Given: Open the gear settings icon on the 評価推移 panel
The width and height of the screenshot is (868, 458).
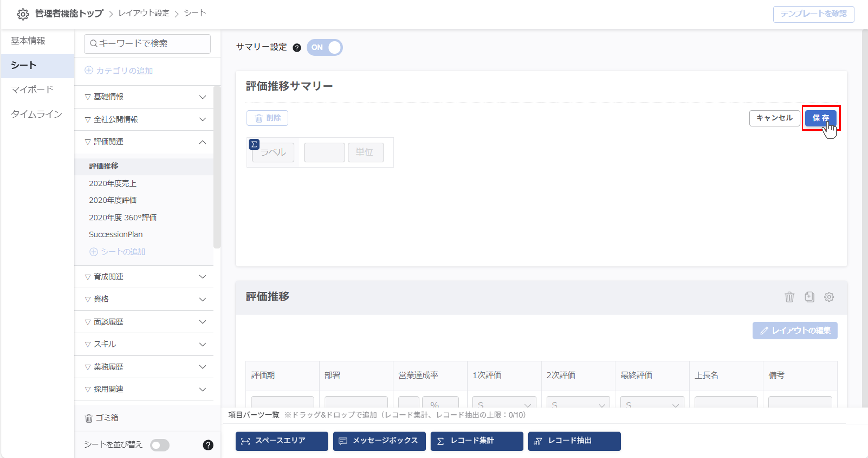Looking at the screenshot, I should (x=830, y=297).
